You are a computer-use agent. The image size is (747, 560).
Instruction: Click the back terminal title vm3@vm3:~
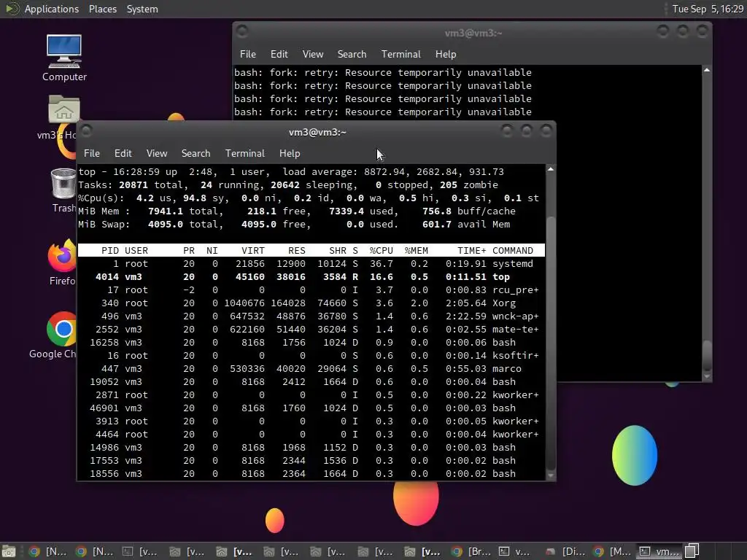pos(473,33)
